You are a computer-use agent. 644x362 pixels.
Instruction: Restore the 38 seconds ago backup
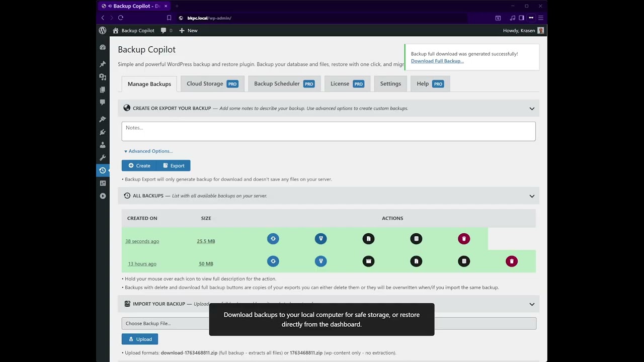click(273, 239)
